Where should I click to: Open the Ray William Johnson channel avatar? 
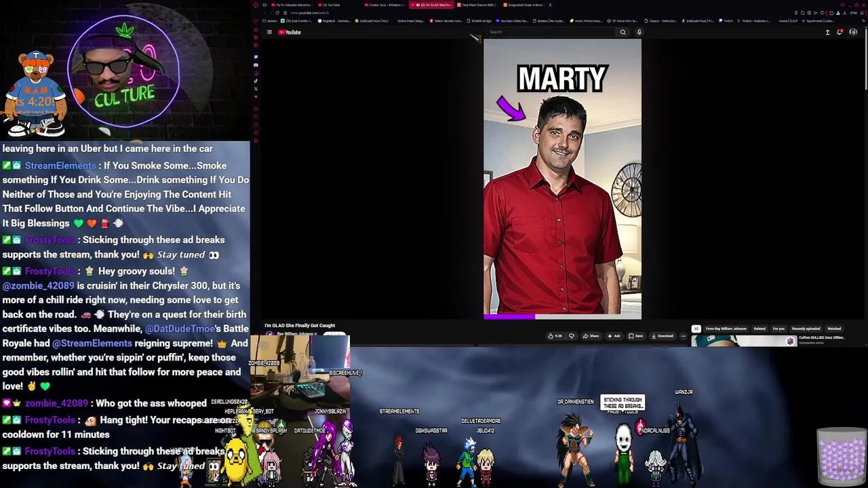[269, 334]
